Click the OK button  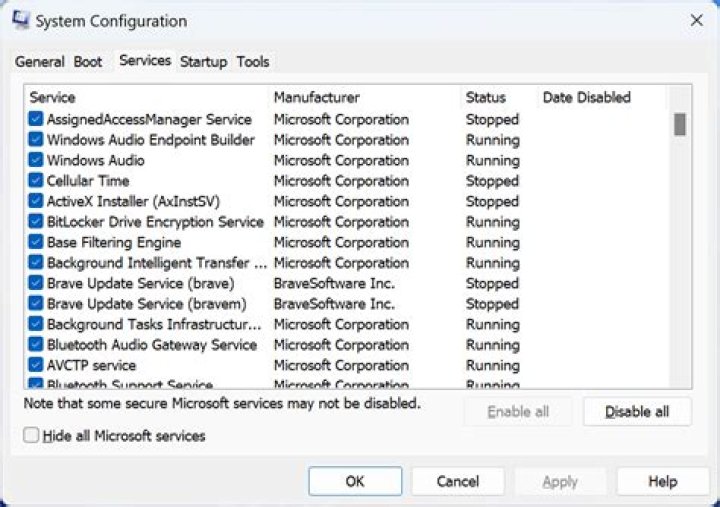pyautogui.click(x=355, y=481)
